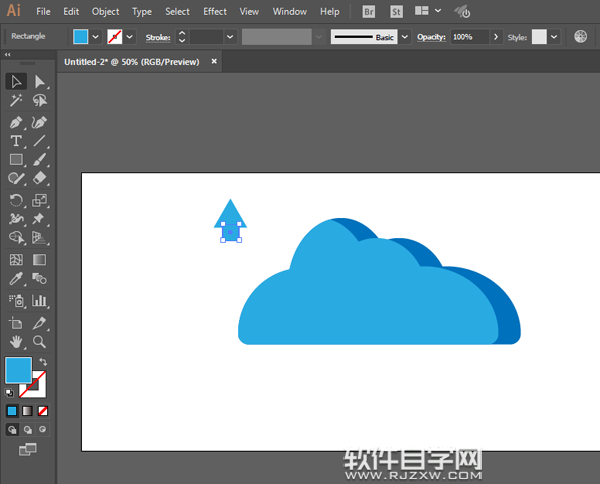
Task: Select the Pen tool
Action: [x=16, y=122]
